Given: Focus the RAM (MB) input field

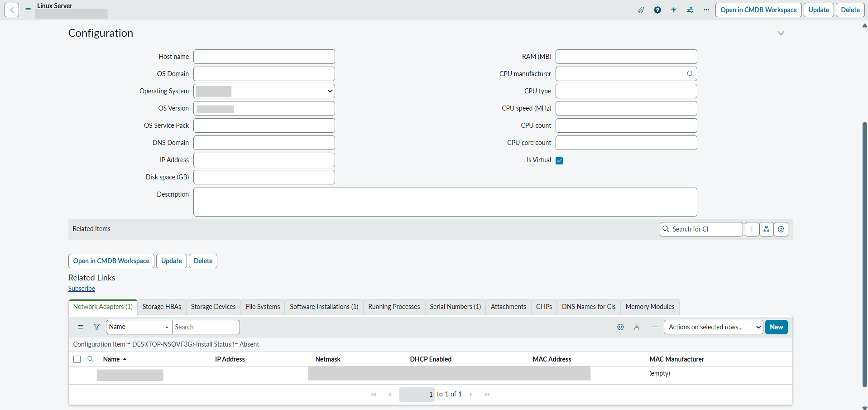Looking at the screenshot, I should point(626,57).
